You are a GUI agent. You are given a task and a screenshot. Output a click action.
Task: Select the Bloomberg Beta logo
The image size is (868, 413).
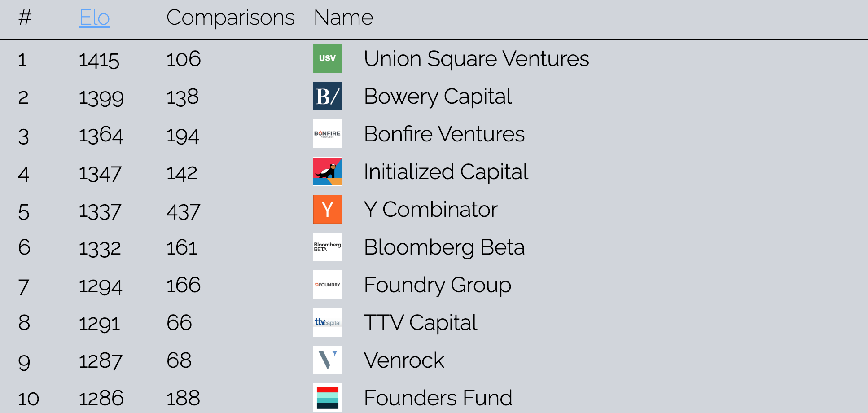point(327,247)
